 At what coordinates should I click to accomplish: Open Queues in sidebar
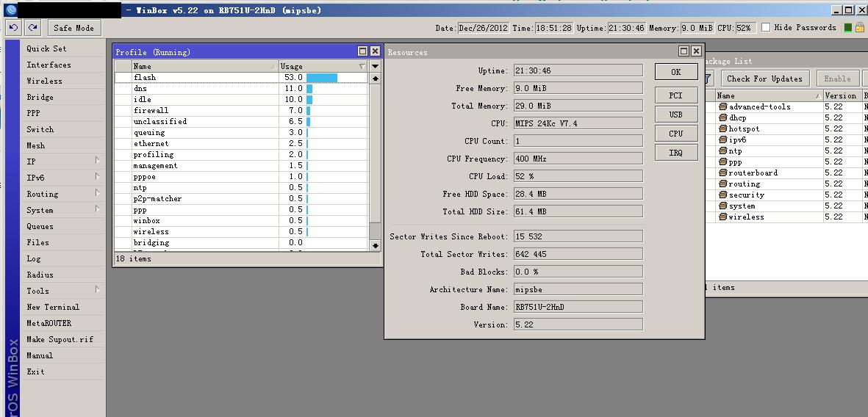click(40, 226)
